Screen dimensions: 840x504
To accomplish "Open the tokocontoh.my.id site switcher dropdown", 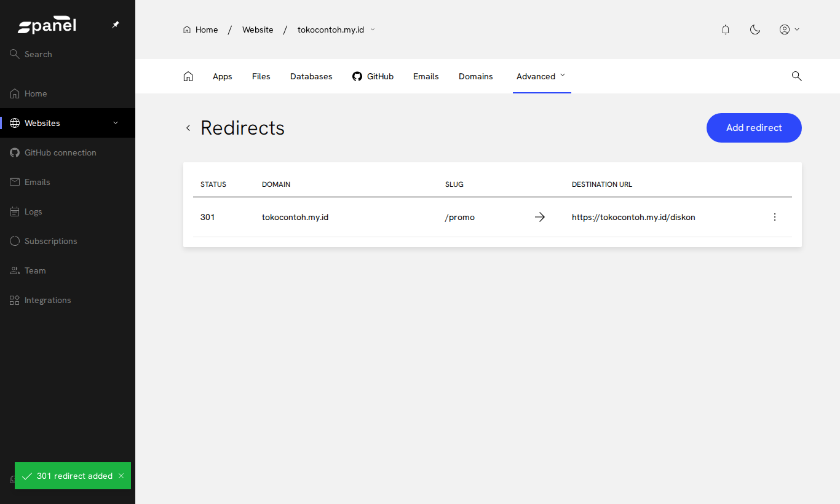I will 336,30.
